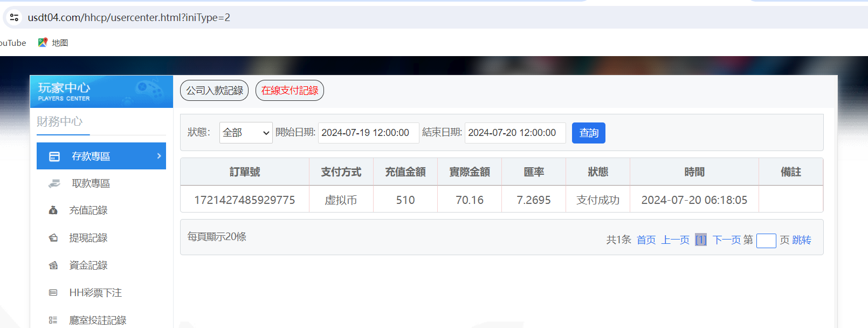Click the 虚拟币 payment method cell

(x=341, y=200)
